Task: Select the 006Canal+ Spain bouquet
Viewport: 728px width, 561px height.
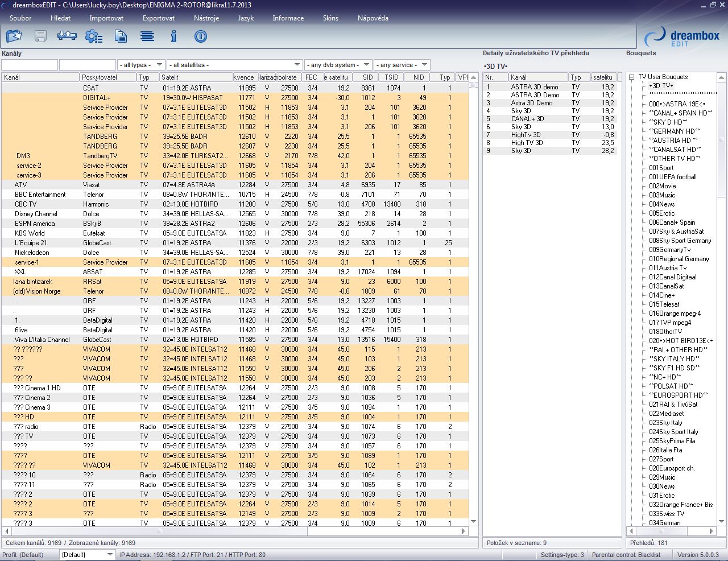Action: [672, 222]
